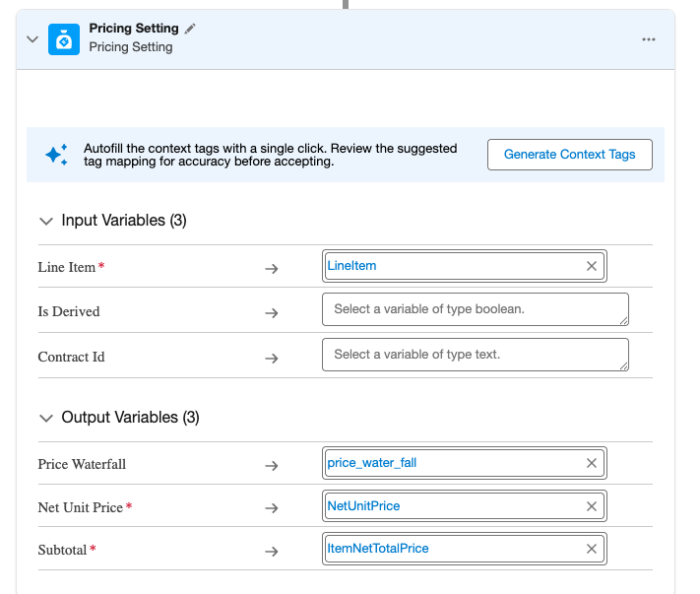700x594 pixels.
Task: Open the three-dot more options menu
Action: tap(648, 39)
